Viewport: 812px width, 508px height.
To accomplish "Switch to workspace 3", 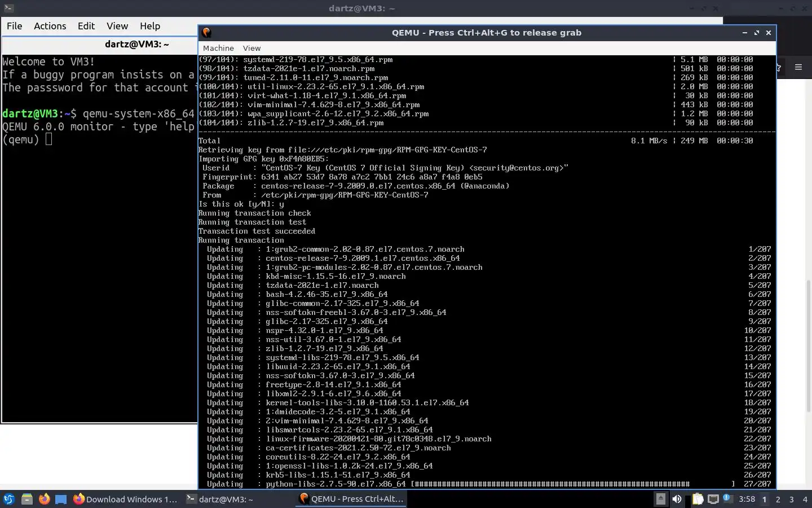I will pos(792,499).
